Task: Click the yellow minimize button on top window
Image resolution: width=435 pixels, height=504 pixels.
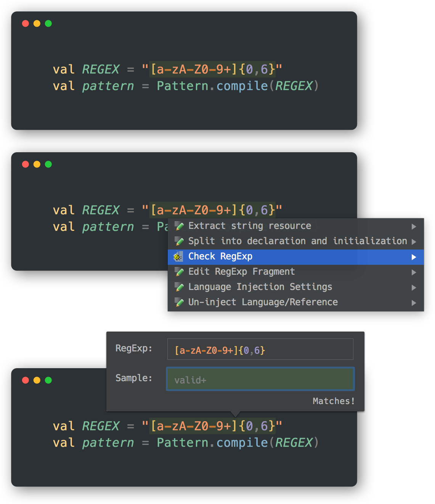Action: point(37,23)
